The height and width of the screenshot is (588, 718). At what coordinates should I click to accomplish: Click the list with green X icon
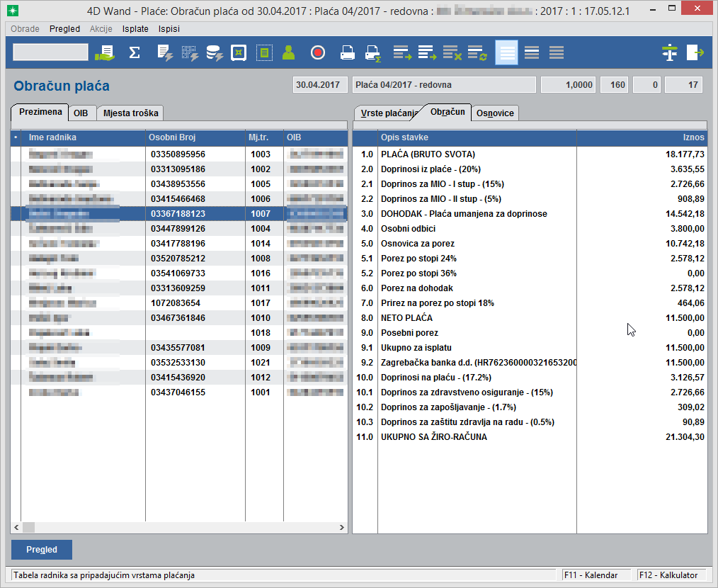coord(452,52)
